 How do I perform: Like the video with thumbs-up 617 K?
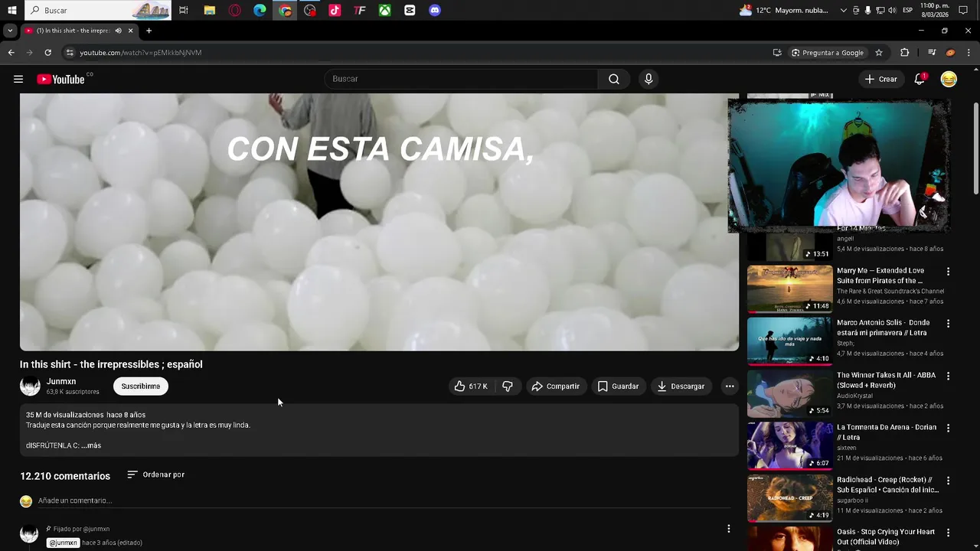(x=470, y=386)
